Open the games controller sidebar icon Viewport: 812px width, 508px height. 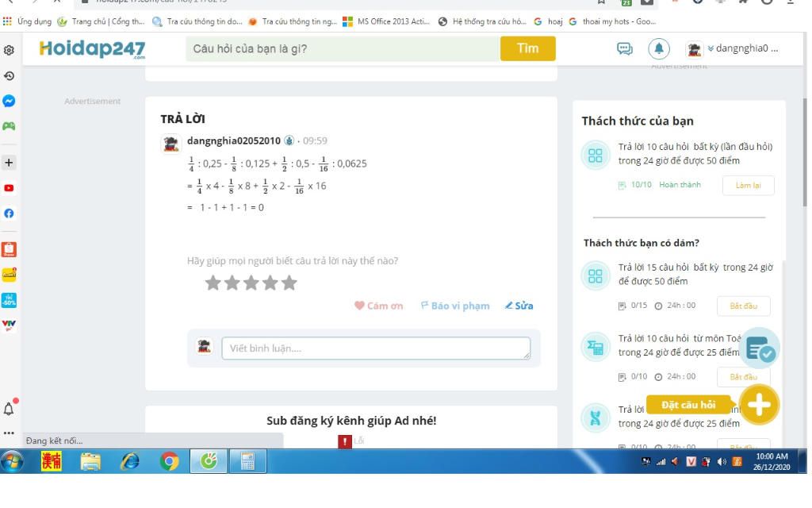pyautogui.click(x=9, y=126)
